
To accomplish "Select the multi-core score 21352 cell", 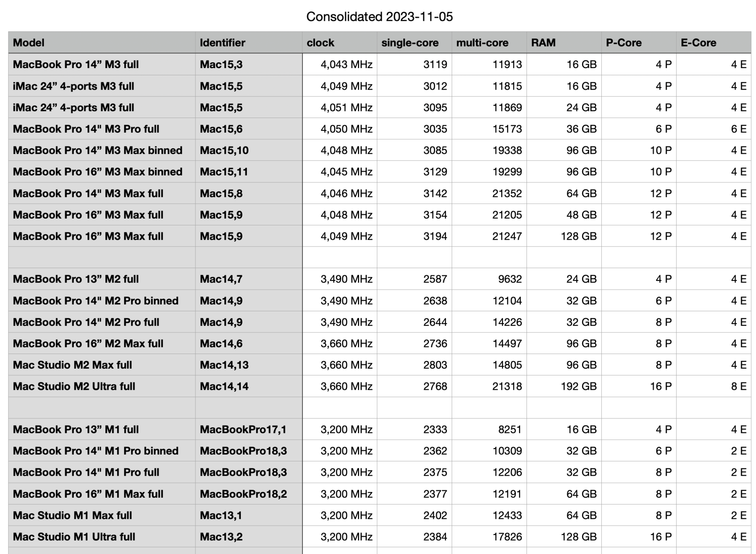I will [507, 194].
